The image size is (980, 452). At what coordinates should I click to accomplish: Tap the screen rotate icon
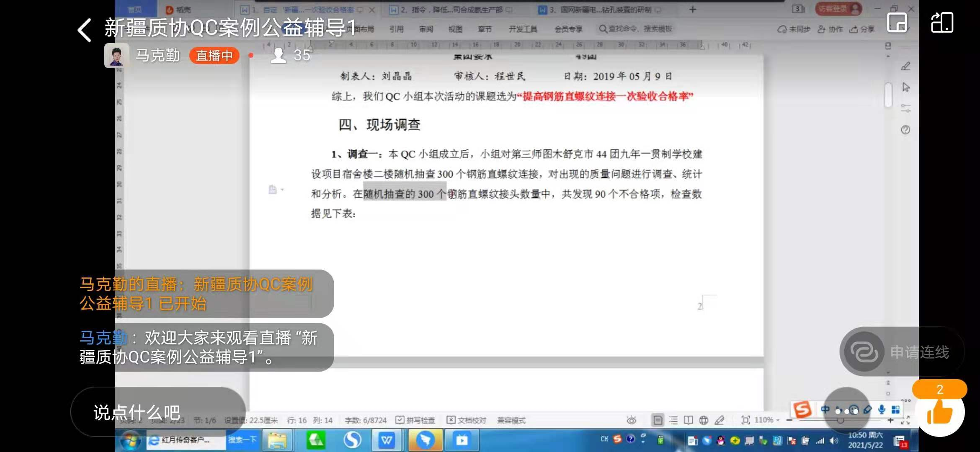click(x=942, y=23)
